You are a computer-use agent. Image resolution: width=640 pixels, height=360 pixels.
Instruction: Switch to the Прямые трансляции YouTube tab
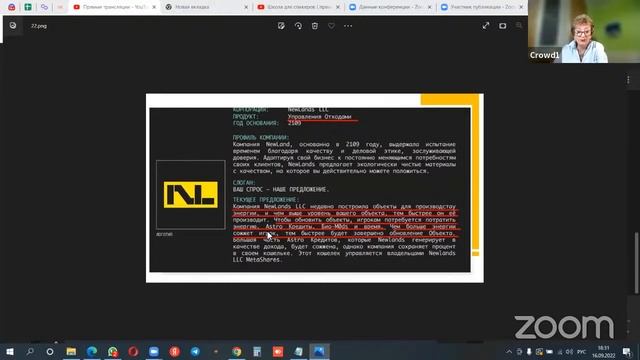(114, 7)
